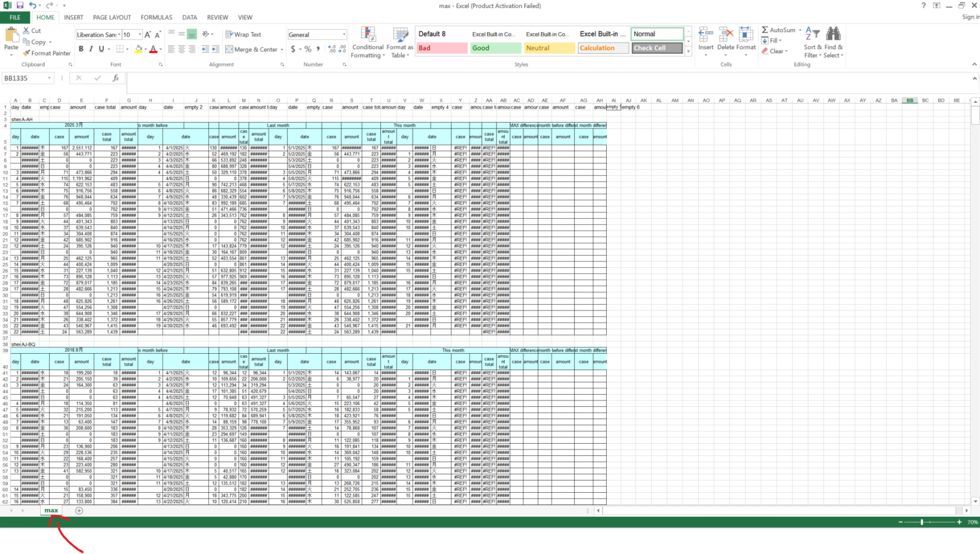
Task: Apply red font color A
Action: (x=153, y=49)
